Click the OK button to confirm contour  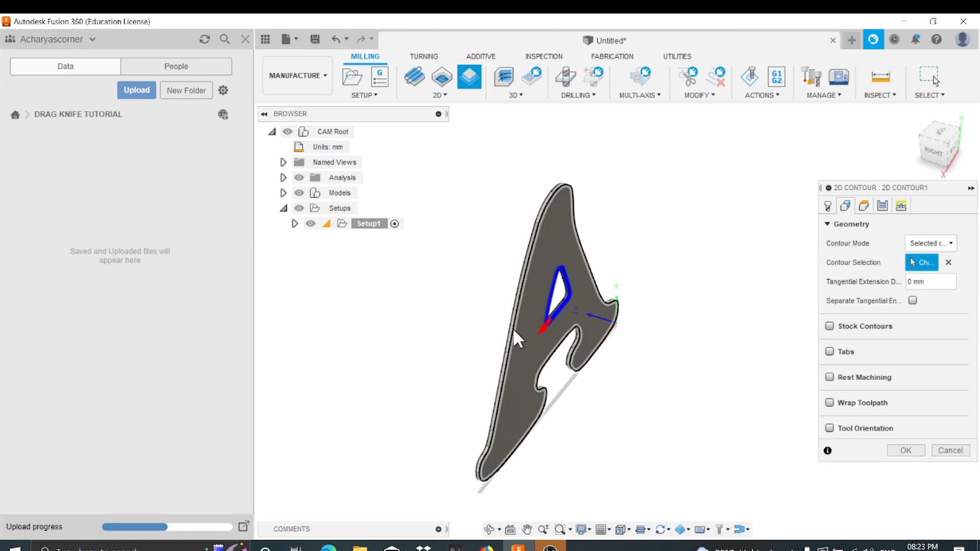click(x=905, y=450)
